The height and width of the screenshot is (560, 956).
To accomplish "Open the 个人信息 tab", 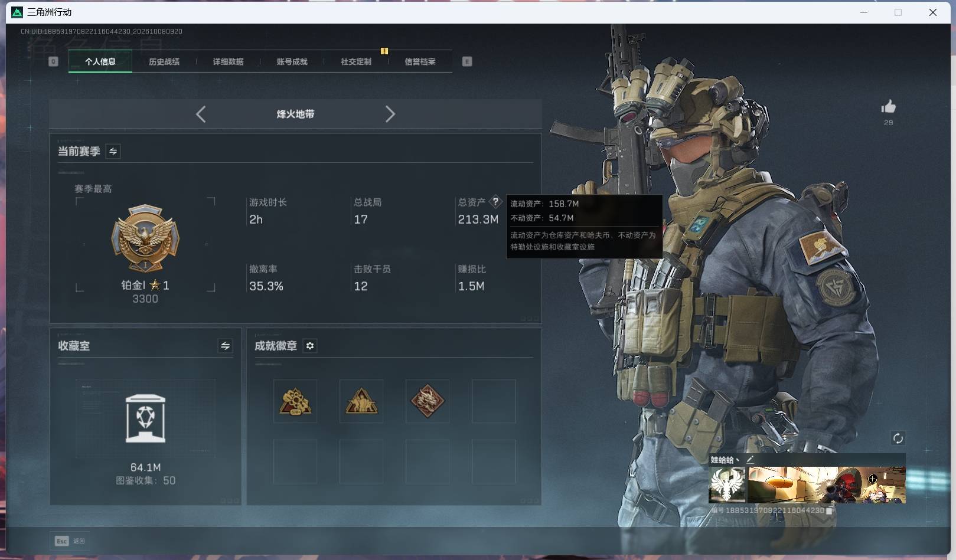I will 100,61.
